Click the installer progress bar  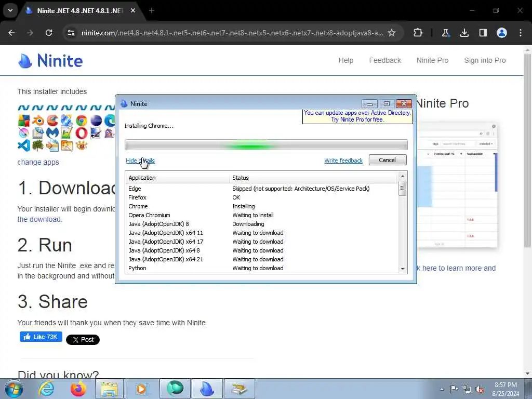[x=266, y=145]
